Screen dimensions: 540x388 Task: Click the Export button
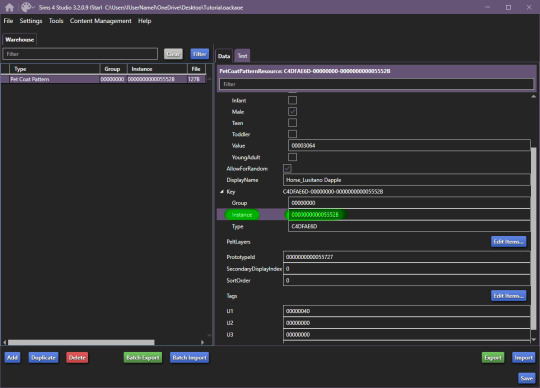[493, 358]
